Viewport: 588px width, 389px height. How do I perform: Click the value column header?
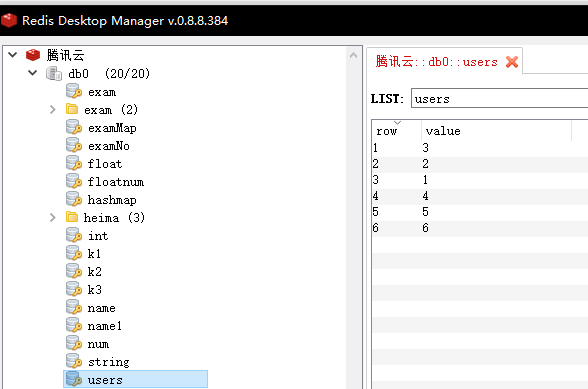tap(496, 131)
